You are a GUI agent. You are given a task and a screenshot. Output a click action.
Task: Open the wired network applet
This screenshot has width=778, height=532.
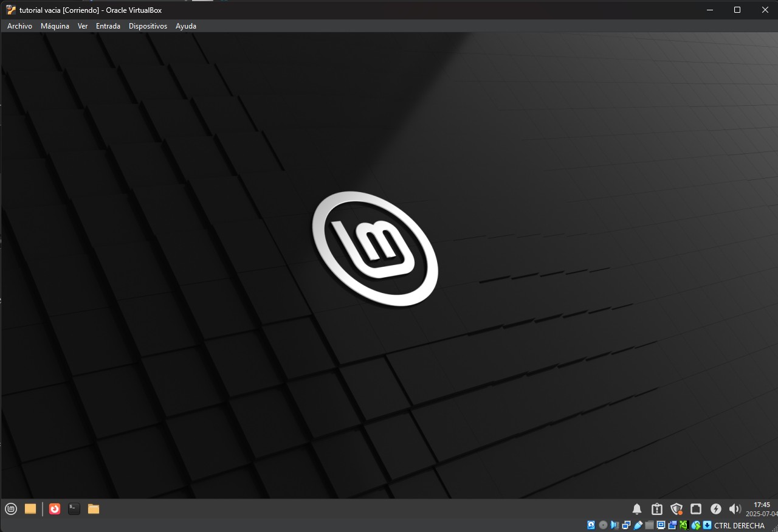click(x=696, y=509)
